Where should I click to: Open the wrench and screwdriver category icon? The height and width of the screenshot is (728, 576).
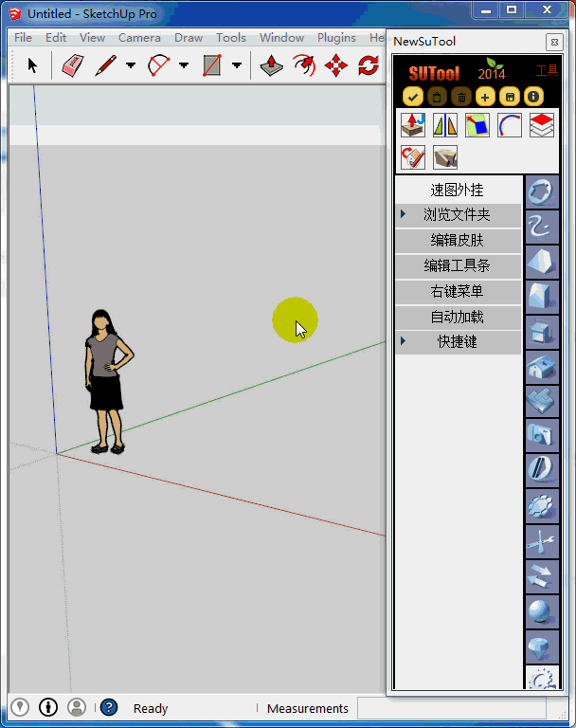[542, 541]
